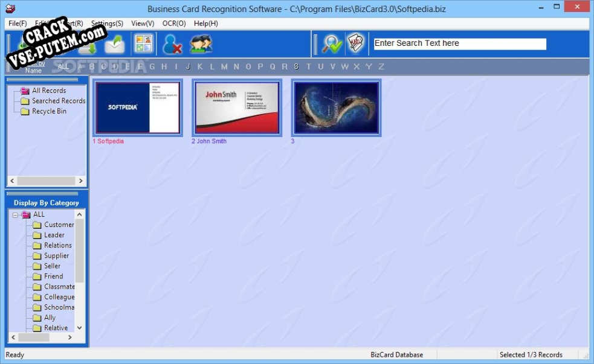Open the Settings menu
Screen dimensions: 594x364
click(107, 24)
